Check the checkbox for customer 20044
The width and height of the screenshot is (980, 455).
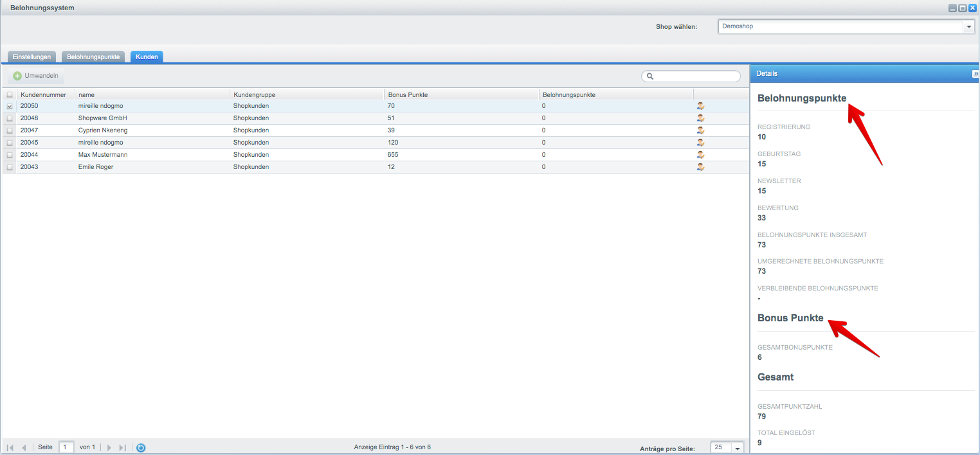coord(10,155)
